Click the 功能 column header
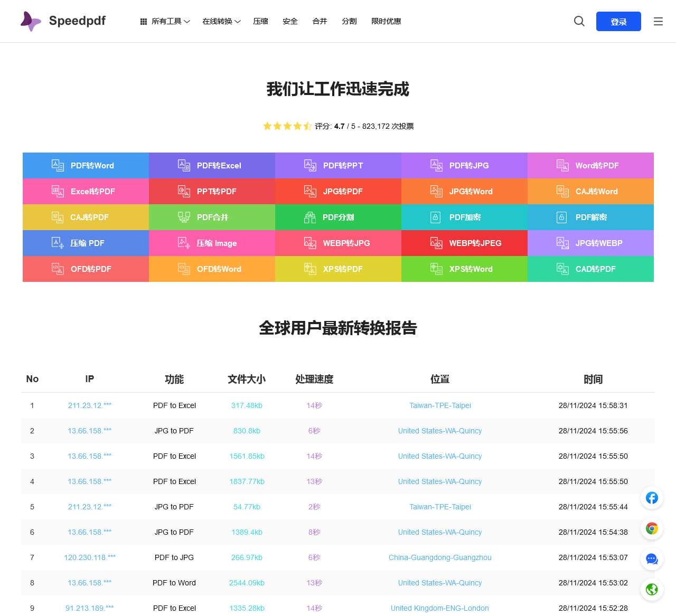This screenshot has height=616, width=676. coord(174,379)
